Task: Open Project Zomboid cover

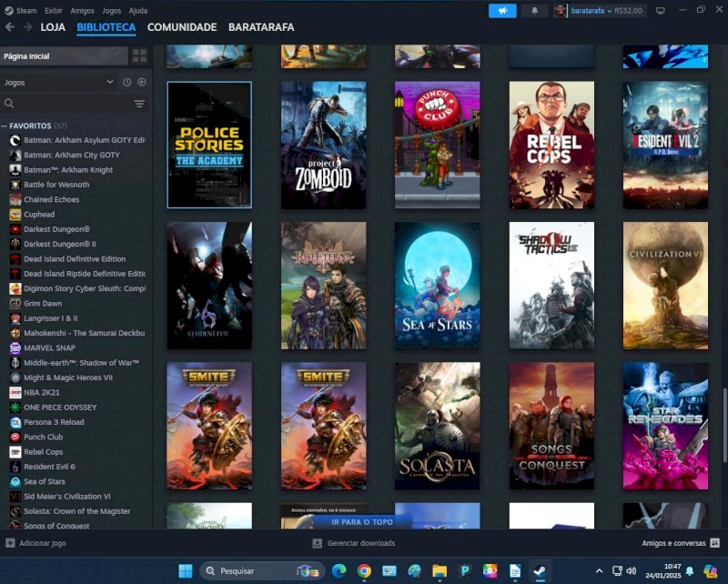Action: pyautogui.click(x=324, y=145)
